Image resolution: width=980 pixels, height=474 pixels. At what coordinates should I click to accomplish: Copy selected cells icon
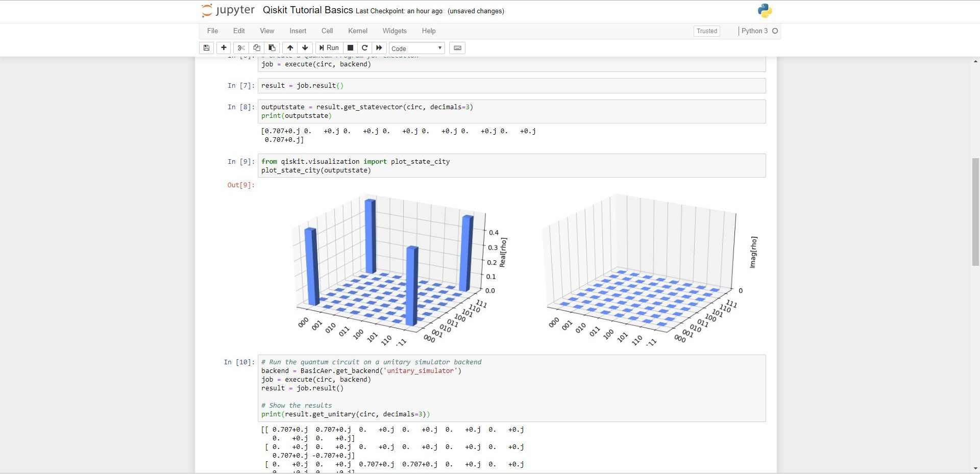(x=257, y=48)
